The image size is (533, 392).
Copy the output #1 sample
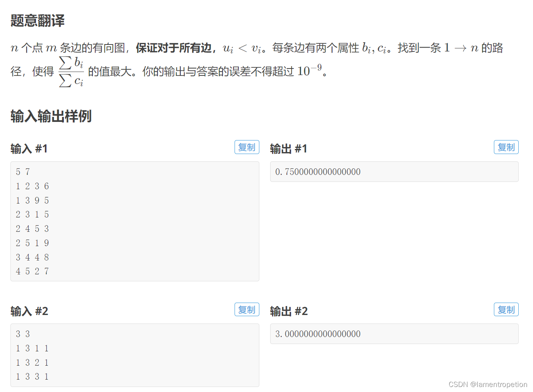click(506, 147)
